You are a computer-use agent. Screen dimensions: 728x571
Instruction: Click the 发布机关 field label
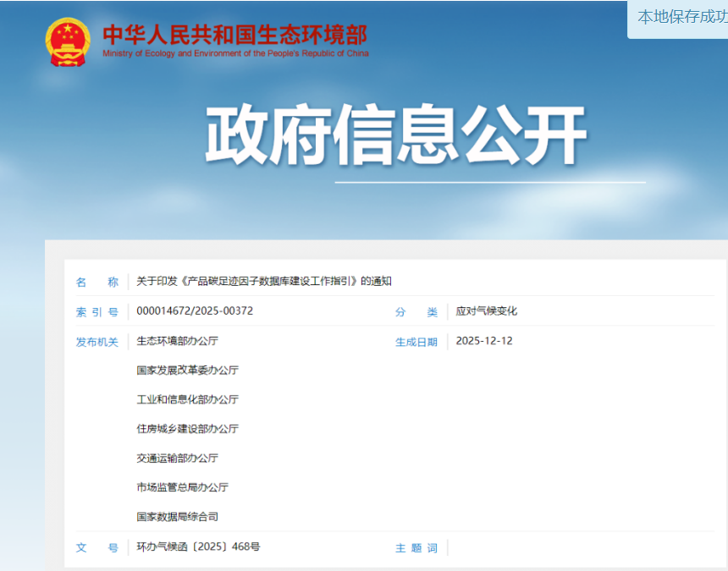click(97, 342)
